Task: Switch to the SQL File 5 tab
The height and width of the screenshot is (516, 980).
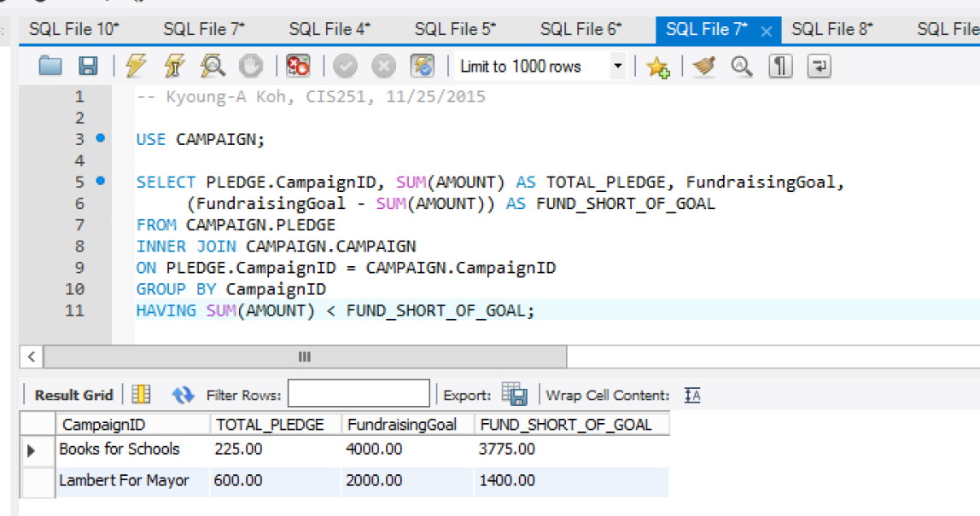Action: click(x=454, y=30)
